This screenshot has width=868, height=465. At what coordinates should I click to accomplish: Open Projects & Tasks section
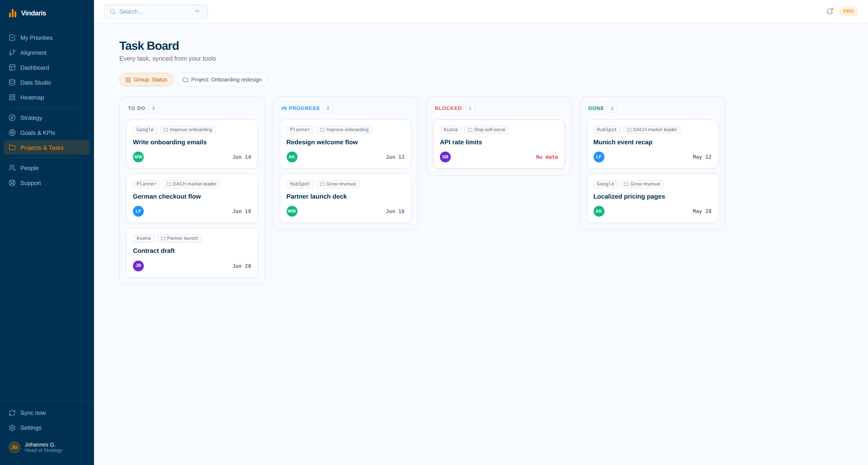pos(47,148)
